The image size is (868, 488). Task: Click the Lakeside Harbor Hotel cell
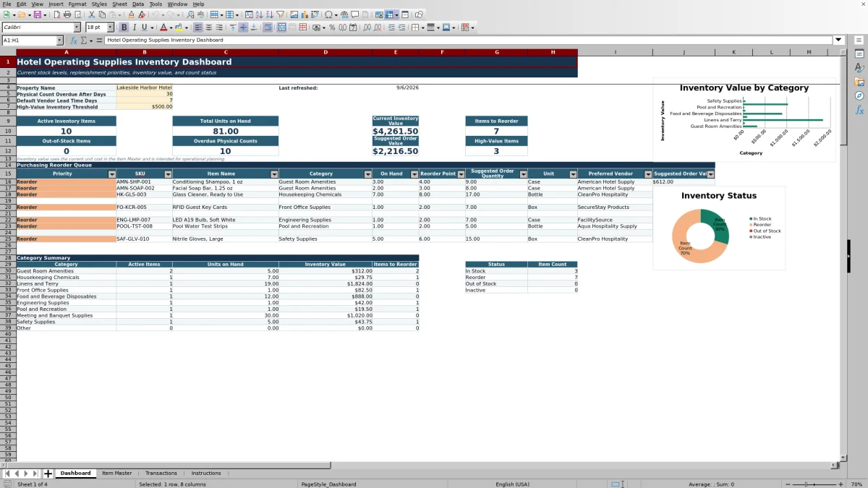pyautogui.click(x=144, y=87)
